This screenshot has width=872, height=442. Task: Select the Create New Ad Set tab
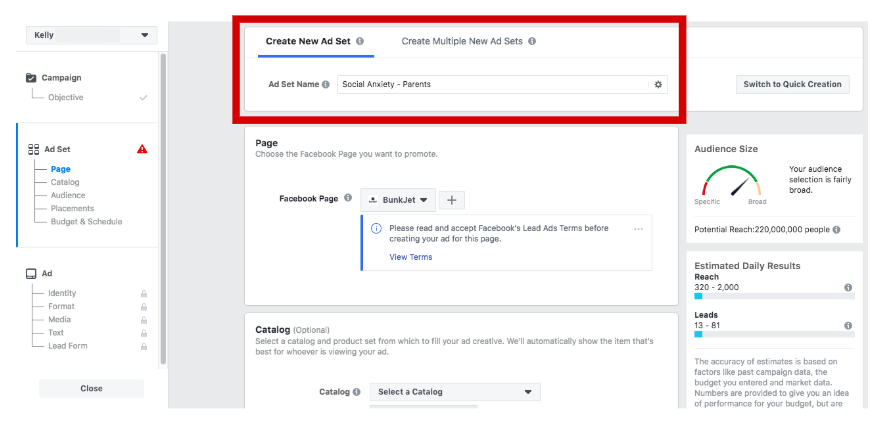pyautogui.click(x=308, y=42)
